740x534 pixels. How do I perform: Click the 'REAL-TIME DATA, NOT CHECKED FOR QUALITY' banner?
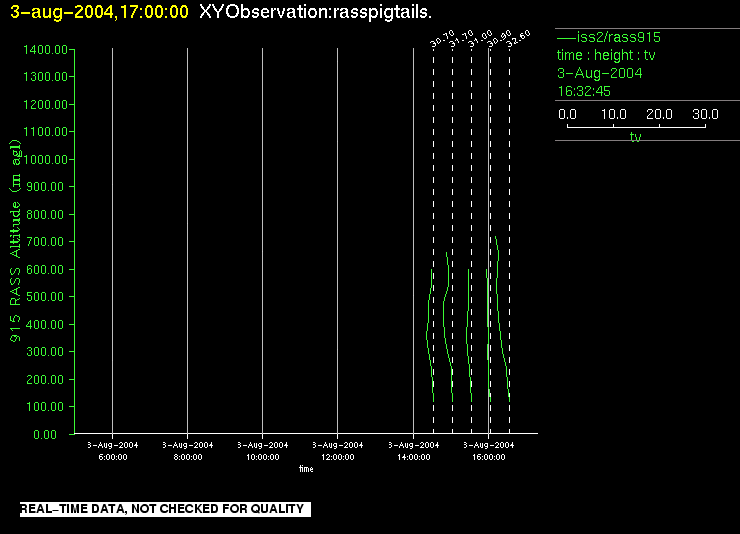pyautogui.click(x=165, y=509)
